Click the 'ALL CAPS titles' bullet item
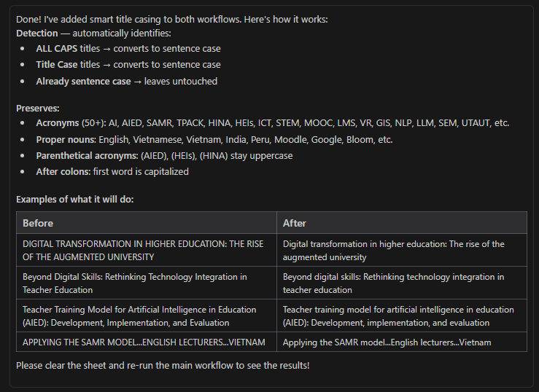This screenshot has width=539, height=392. tap(128, 49)
